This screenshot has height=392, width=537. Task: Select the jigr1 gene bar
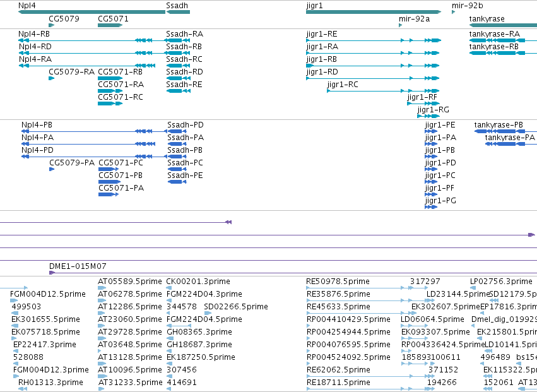pos(374,12)
